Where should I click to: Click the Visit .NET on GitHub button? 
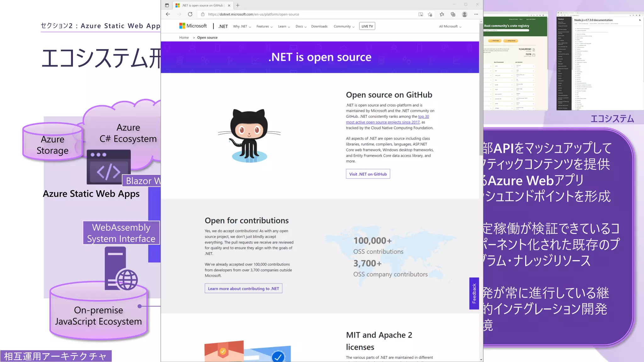[368, 174]
